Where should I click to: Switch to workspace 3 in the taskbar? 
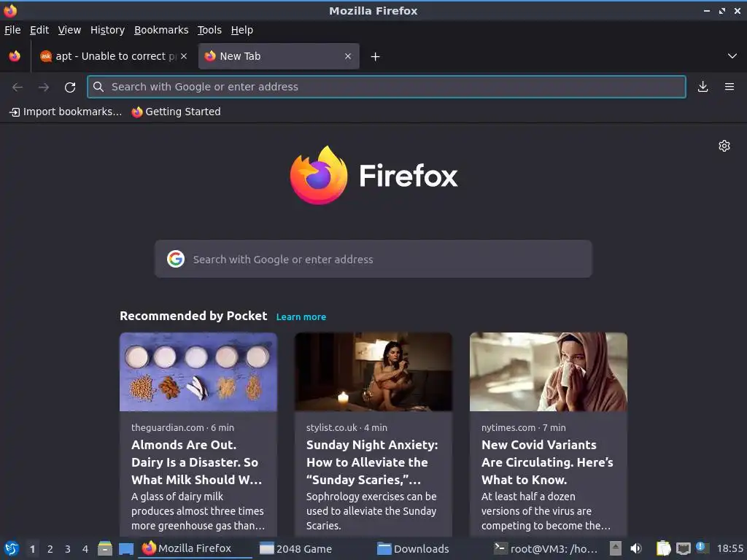68,549
